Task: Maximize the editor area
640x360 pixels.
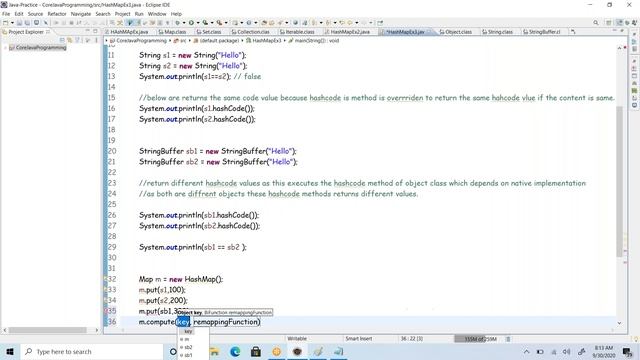Action: 622,31
